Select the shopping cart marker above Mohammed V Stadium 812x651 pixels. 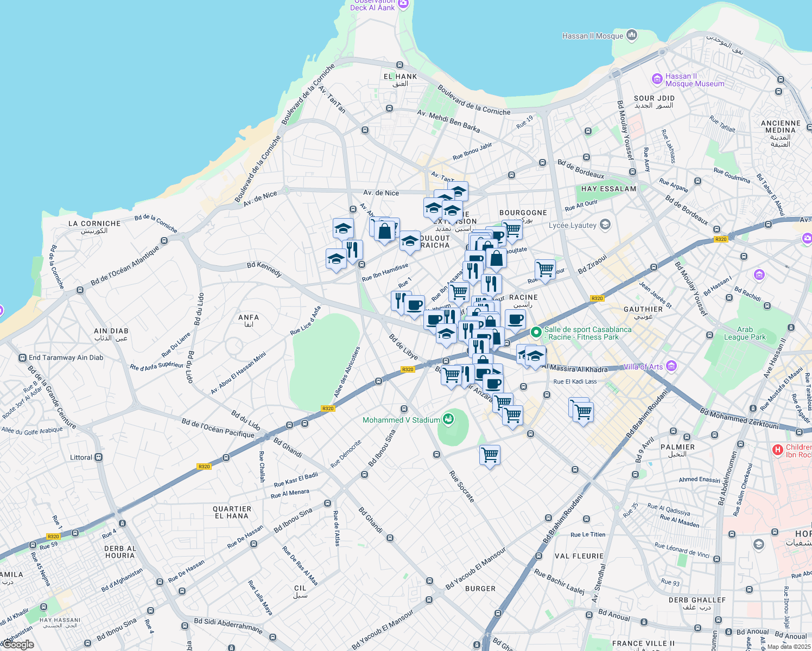451,375
